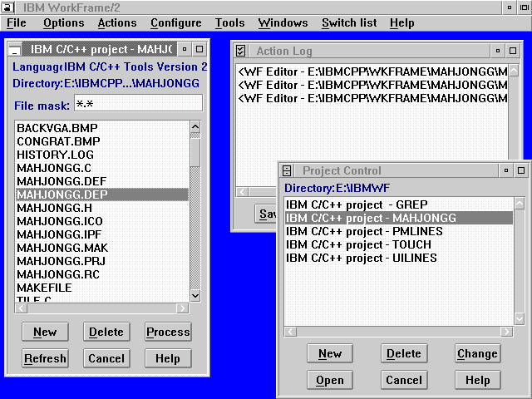The image size is (532, 399).
Task: Select CONGRAT.BMP in the file list
Action: (102, 141)
